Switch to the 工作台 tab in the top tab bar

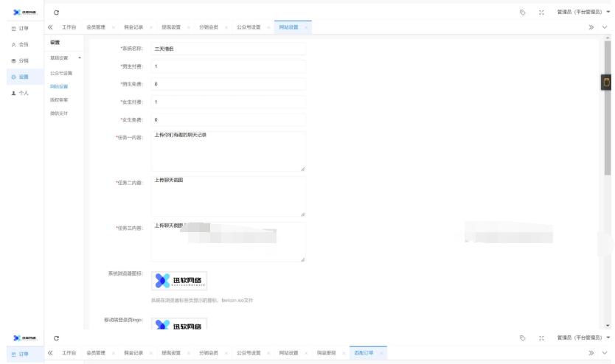pos(69,27)
